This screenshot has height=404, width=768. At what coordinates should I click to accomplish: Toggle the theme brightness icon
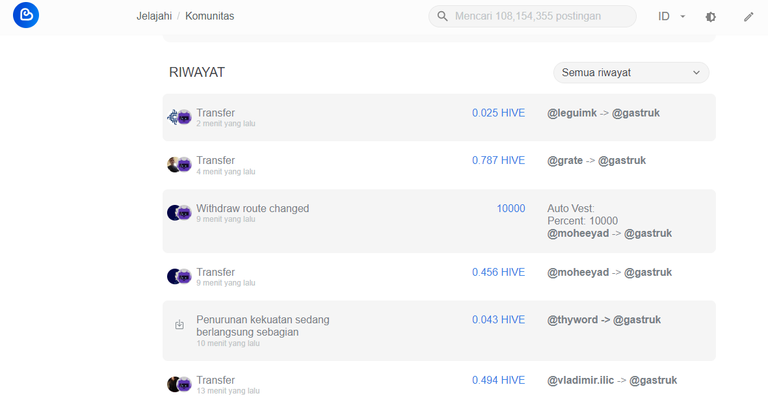coord(711,17)
